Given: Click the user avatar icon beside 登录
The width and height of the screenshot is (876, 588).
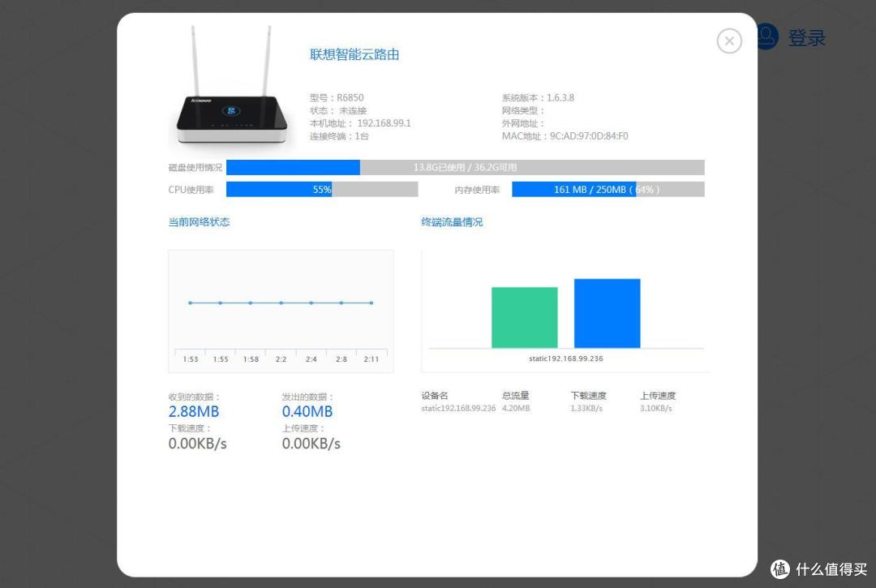Looking at the screenshot, I should (768, 36).
